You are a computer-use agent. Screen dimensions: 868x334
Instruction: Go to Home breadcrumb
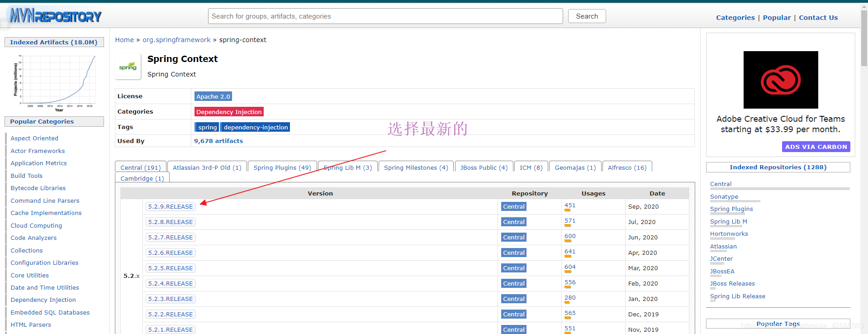[124, 40]
